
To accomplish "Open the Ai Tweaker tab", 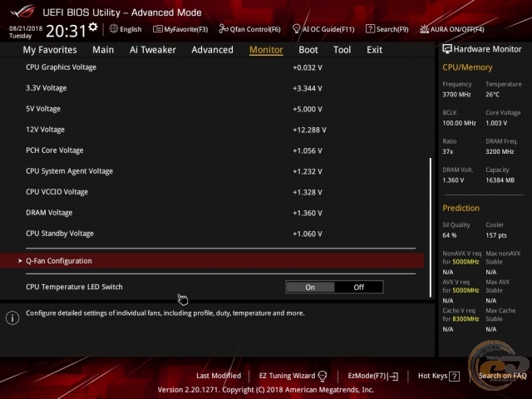I will (153, 50).
